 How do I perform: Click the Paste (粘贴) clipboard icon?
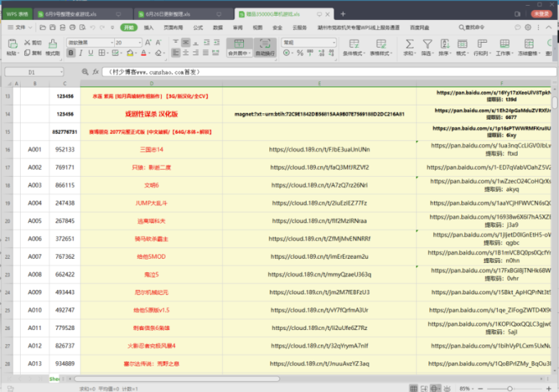(x=11, y=43)
